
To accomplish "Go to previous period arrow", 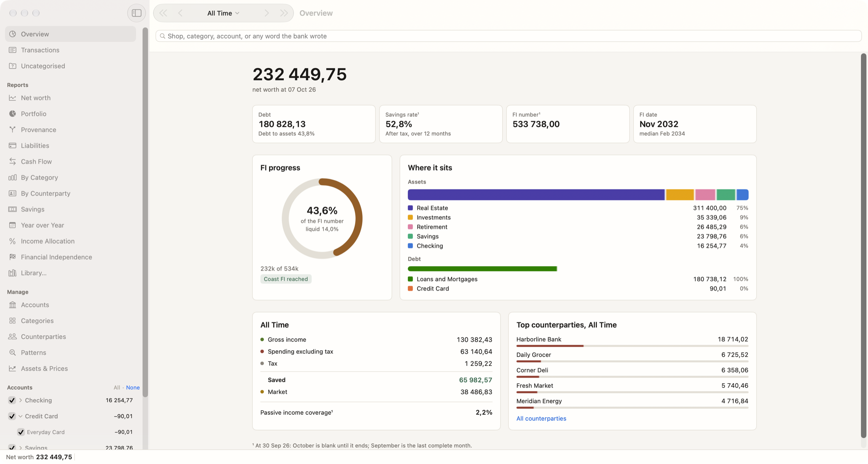I will click(x=180, y=13).
